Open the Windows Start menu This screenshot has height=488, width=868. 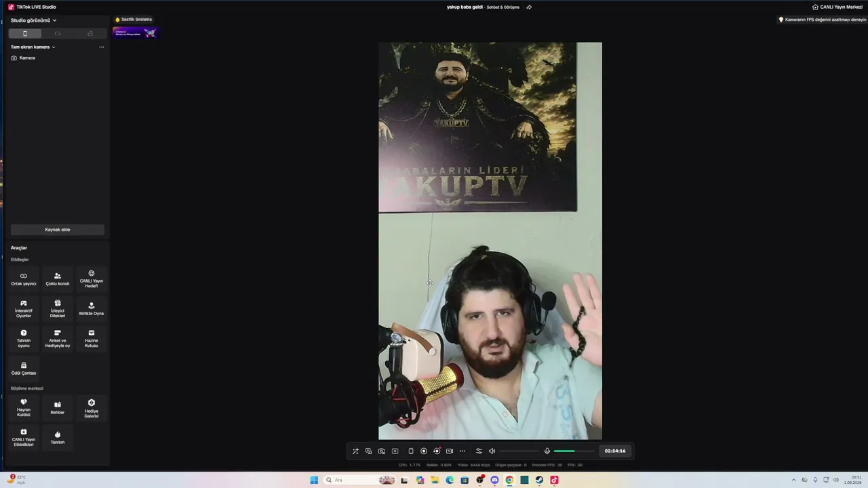pos(314,480)
